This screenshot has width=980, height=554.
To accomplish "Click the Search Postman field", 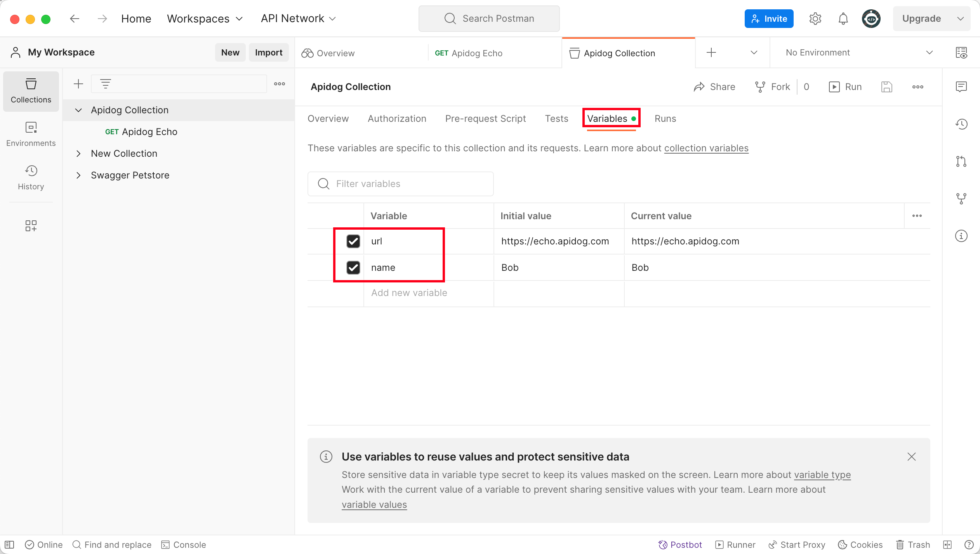I will pyautogui.click(x=489, y=19).
